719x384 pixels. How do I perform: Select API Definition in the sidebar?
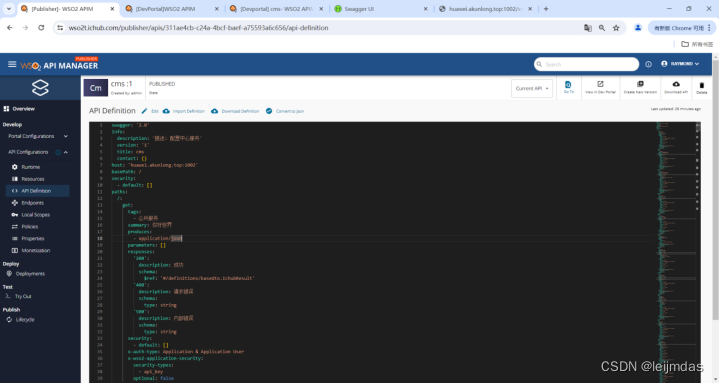37,191
